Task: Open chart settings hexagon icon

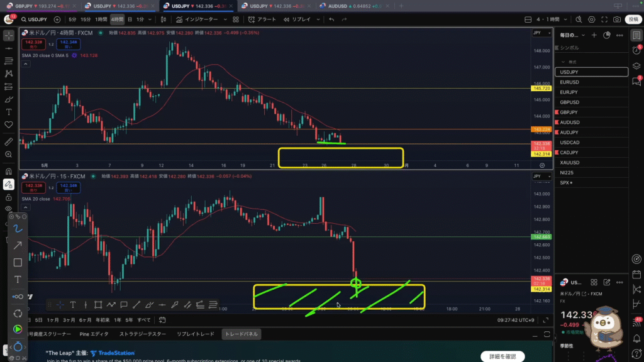Action: [x=591, y=19]
